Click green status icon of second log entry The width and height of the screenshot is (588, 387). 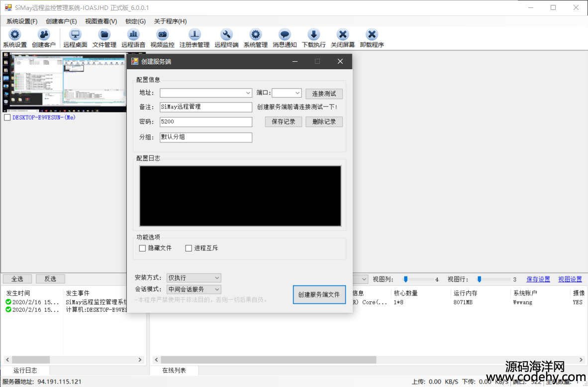click(8, 310)
